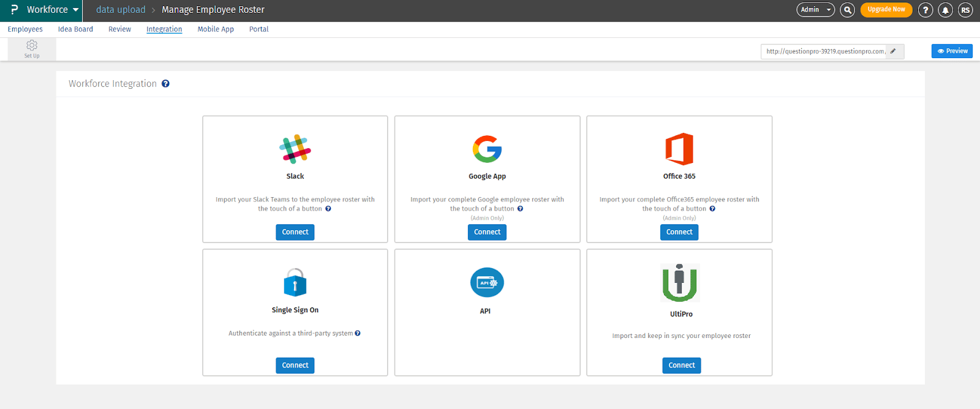This screenshot has width=980, height=409.
Task: Click the Slack logo icon
Action: point(295,149)
